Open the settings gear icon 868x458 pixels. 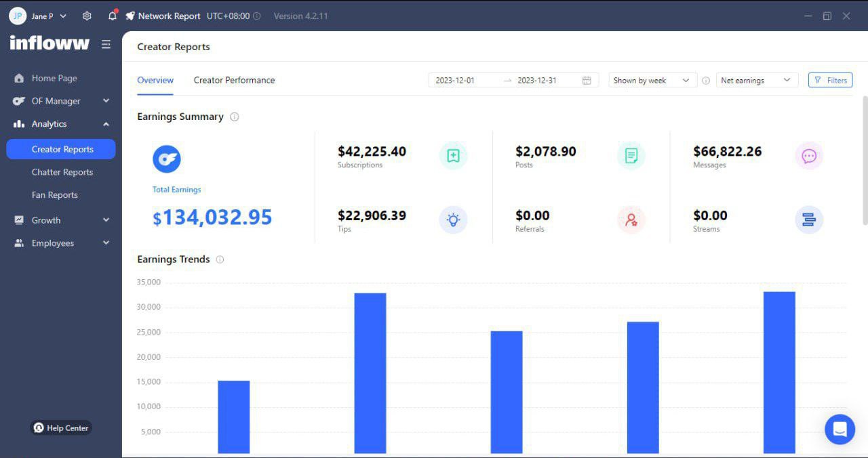[87, 16]
